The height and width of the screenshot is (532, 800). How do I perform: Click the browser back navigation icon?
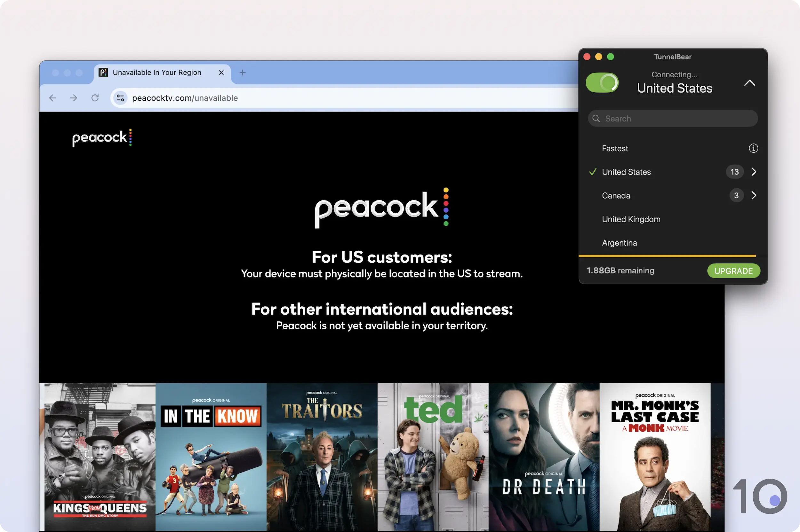[x=52, y=98]
